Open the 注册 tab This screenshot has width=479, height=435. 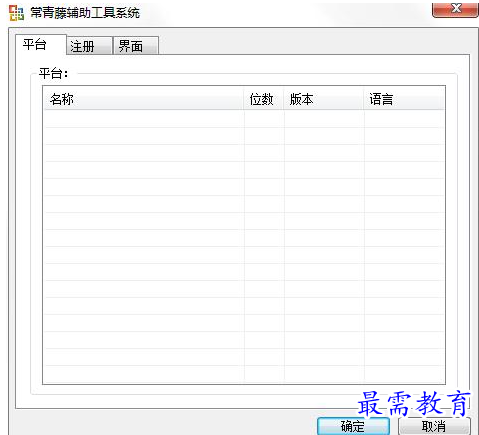point(89,46)
